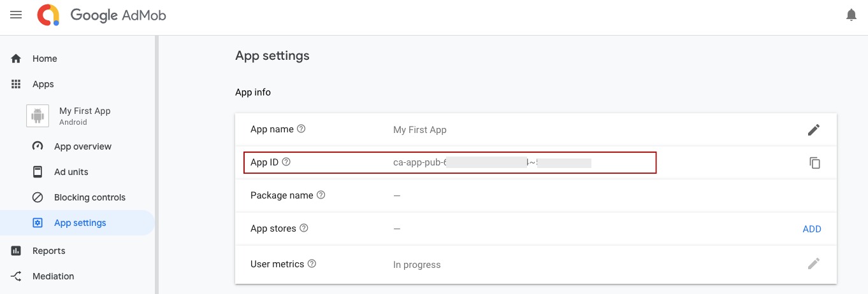Click the User metrics pencil icon
Image resolution: width=868 pixels, height=294 pixels.
tap(814, 263)
